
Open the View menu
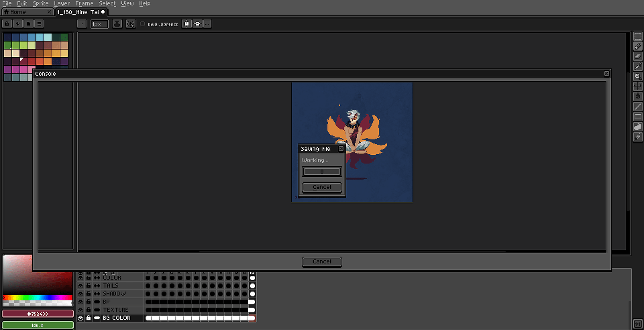pyautogui.click(x=127, y=3)
